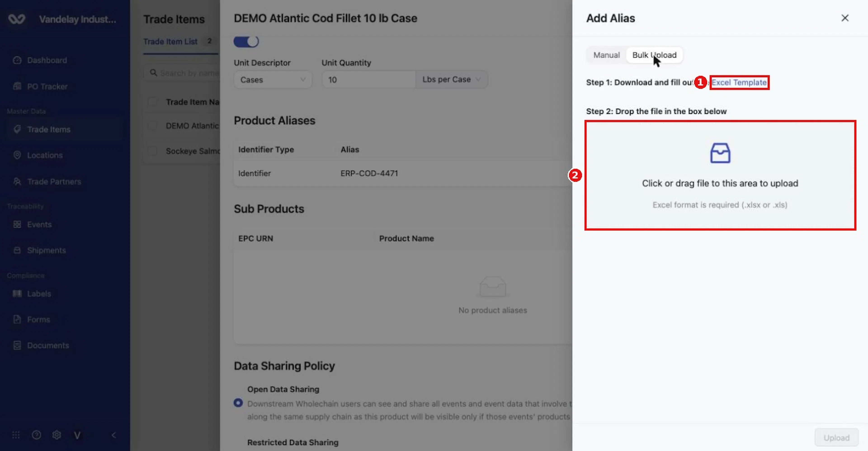Open the Cases unit descriptor dropdown
868x451 pixels.
pos(273,80)
